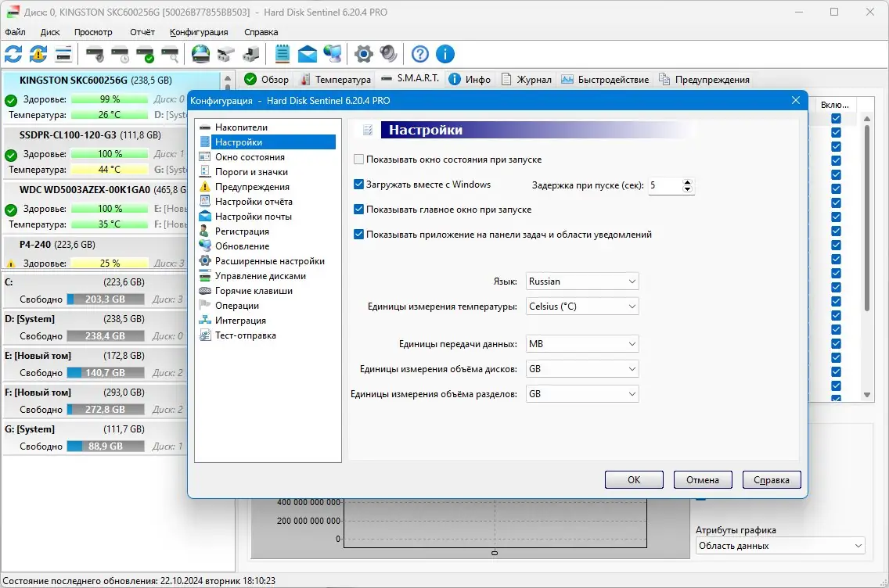The image size is (889, 588).
Task: Open the Язык dropdown showing Russian
Action: 581,281
